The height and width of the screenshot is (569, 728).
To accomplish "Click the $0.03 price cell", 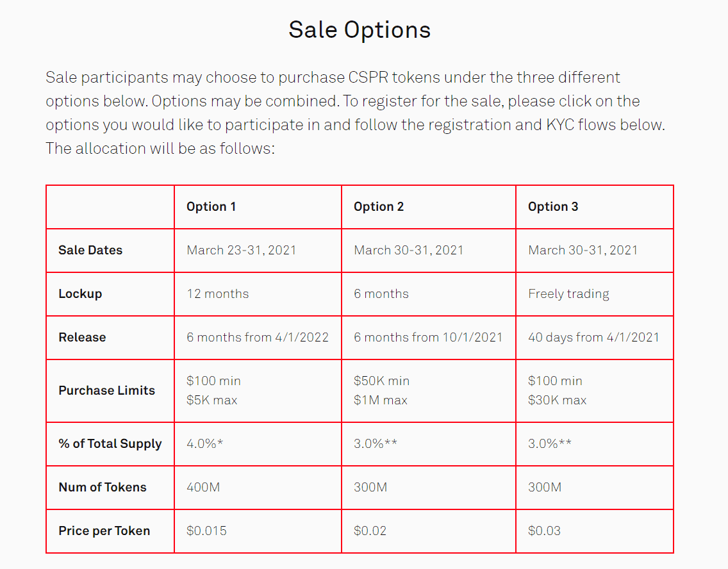I will pos(544,531).
